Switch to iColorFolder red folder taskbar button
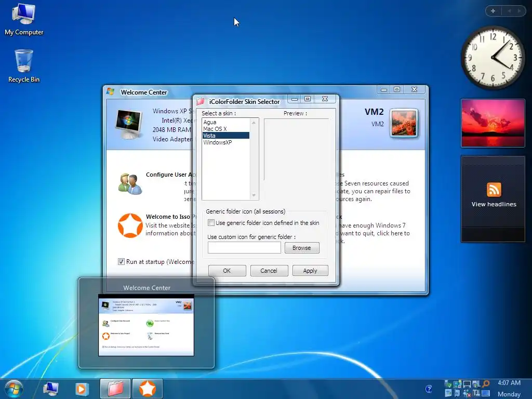 coord(115,389)
